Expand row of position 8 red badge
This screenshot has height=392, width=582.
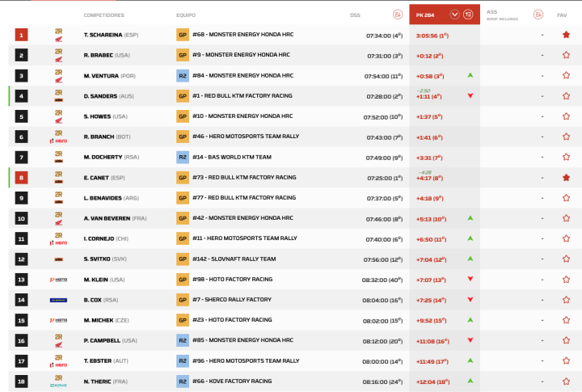(22, 178)
